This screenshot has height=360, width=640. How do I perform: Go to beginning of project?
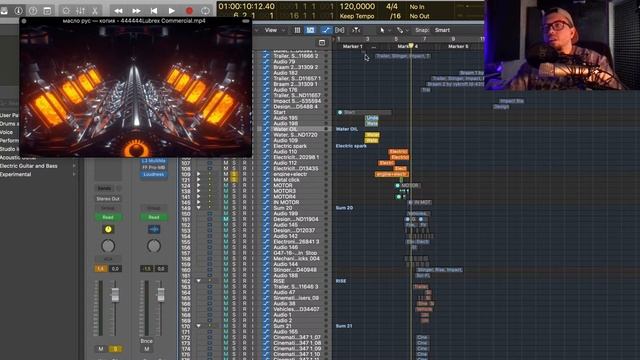(154, 11)
